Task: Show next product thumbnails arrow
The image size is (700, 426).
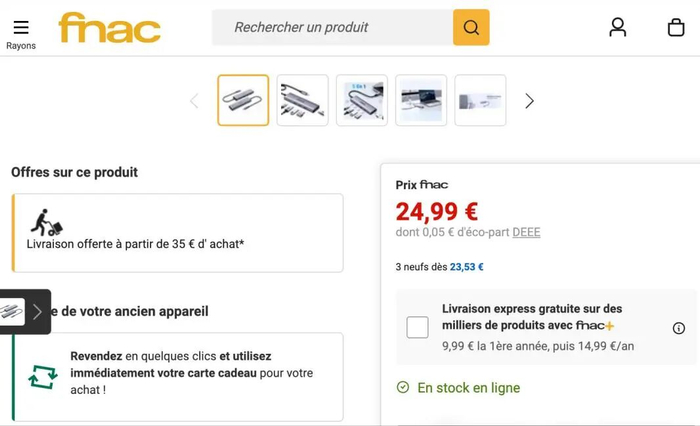Action: coord(529,100)
